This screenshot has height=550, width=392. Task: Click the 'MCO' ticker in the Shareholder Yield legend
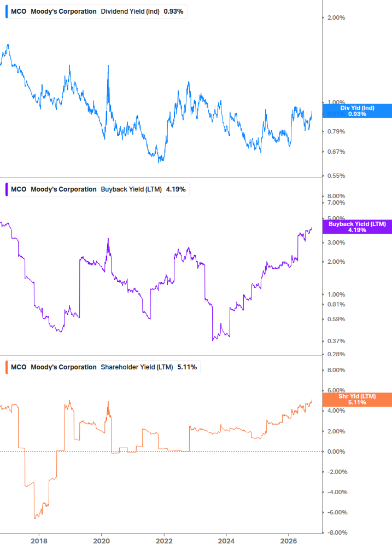click(x=19, y=367)
